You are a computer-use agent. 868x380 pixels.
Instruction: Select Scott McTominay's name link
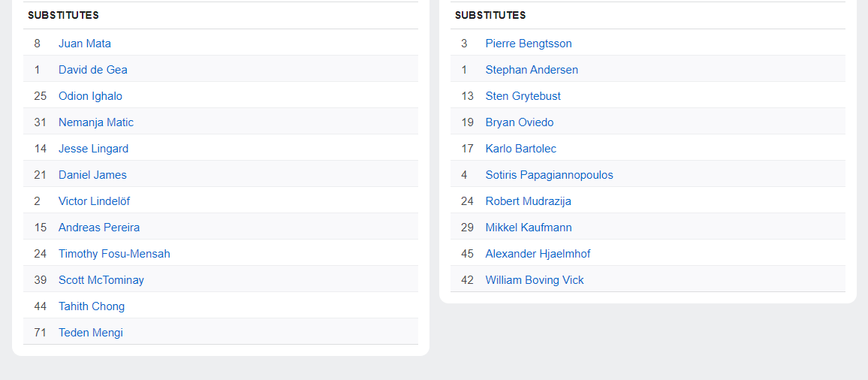tap(101, 280)
